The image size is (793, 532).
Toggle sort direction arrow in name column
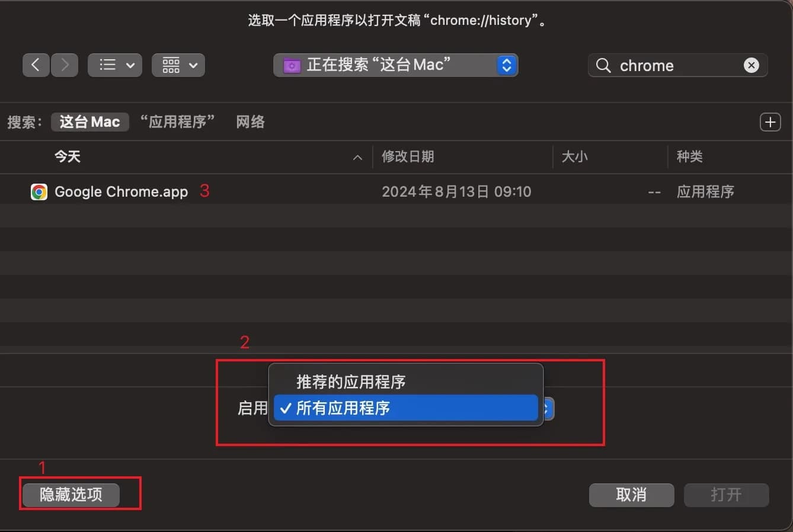[357, 157]
